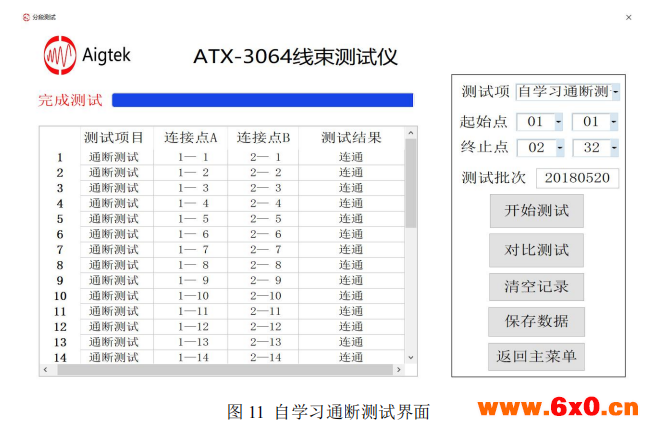Viewport: 651px width, 430px height.
Task: Click the 测试结果 column header
Action: click(x=351, y=137)
